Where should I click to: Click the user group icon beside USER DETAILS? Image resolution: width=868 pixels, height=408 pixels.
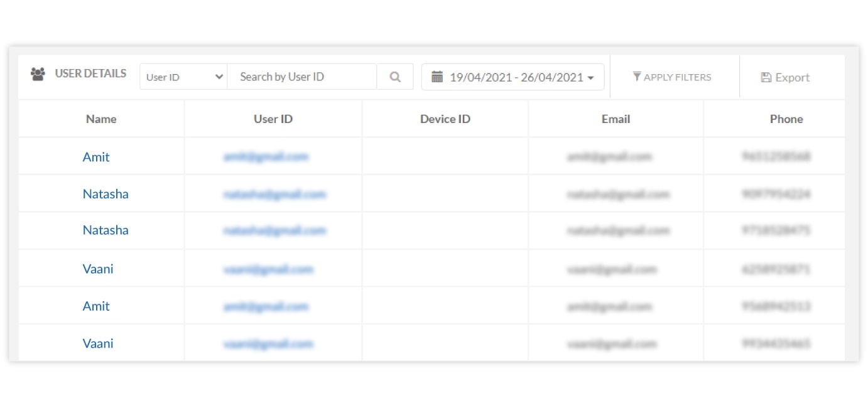38,73
